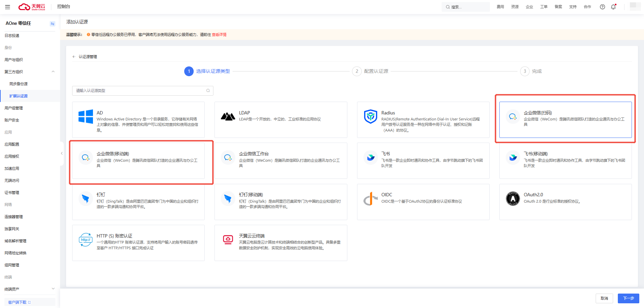Image resolution: width=644 pixels, height=308 pixels.
Task: Click the 取消 button
Action: click(604, 298)
